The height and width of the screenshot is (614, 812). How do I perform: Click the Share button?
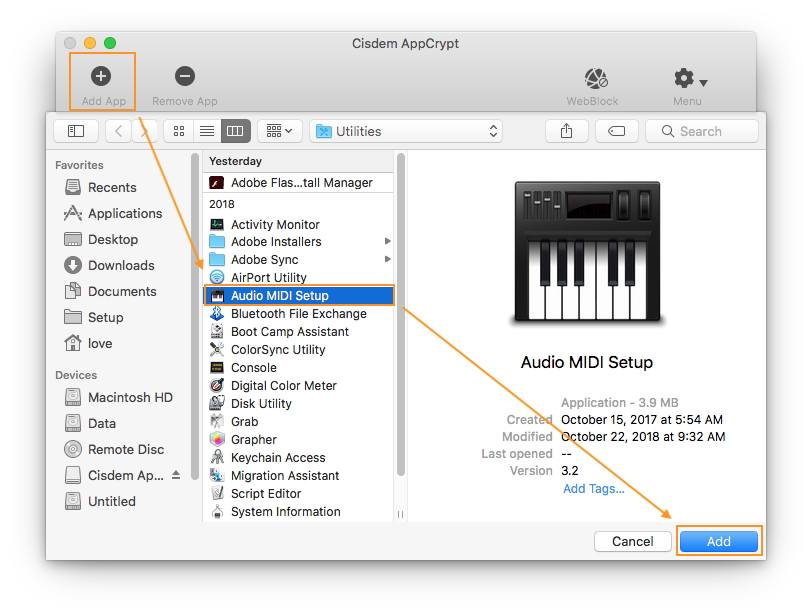pyautogui.click(x=567, y=131)
